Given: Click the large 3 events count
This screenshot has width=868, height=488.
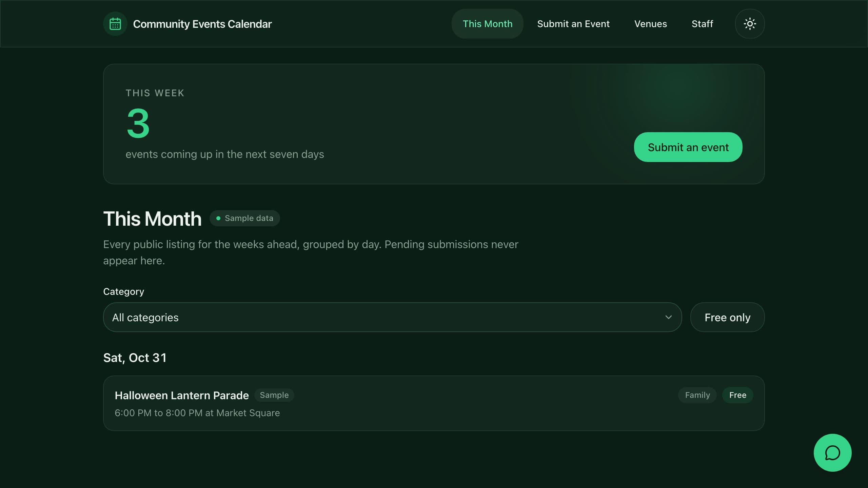Looking at the screenshot, I should point(138,123).
